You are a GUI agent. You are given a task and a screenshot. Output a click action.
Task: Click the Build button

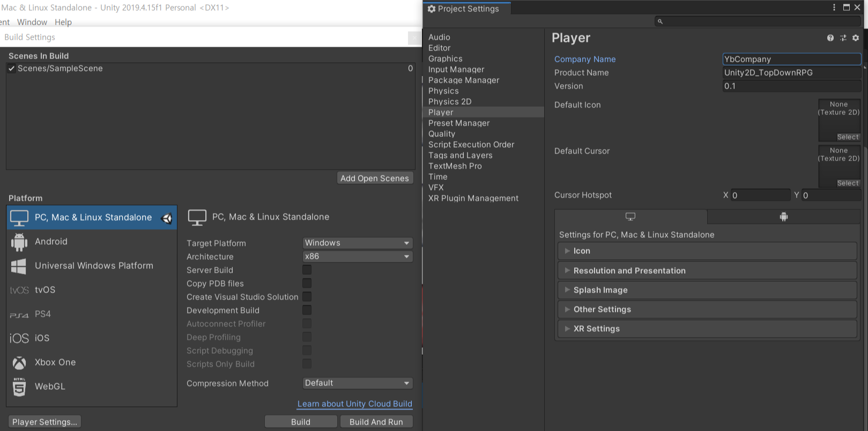click(x=301, y=422)
